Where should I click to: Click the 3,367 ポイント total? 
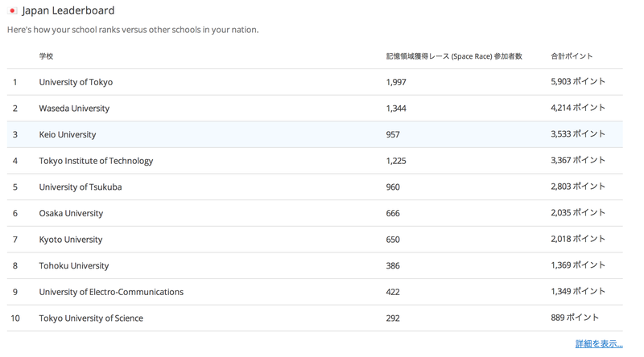pyautogui.click(x=578, y=161)
